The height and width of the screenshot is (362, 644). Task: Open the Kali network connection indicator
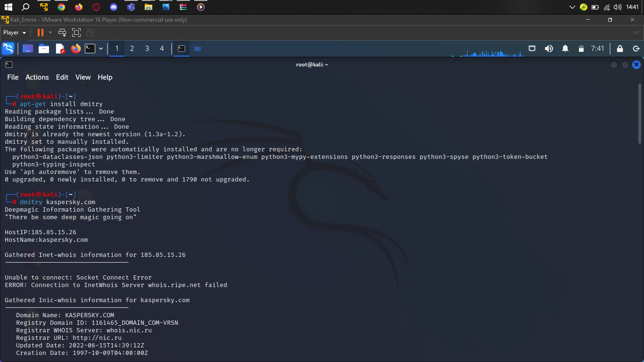tap(532, 49)
